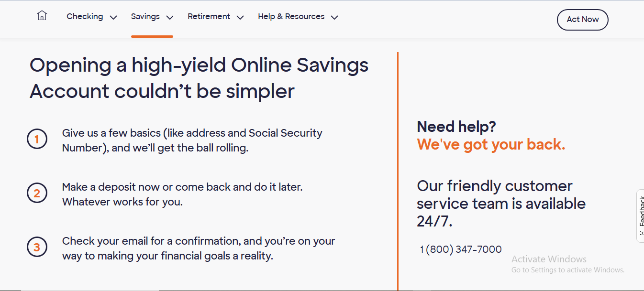This screenshot has width=644, height=291.
Task: Click the Act Now button
Action: pyautogui.click(x=582, y=20)
